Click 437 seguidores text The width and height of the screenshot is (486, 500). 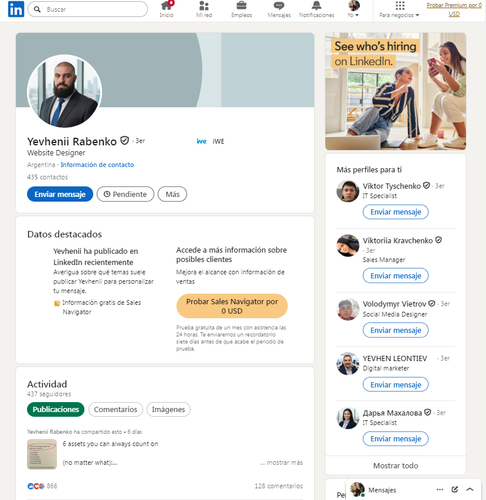pos(49,394)
